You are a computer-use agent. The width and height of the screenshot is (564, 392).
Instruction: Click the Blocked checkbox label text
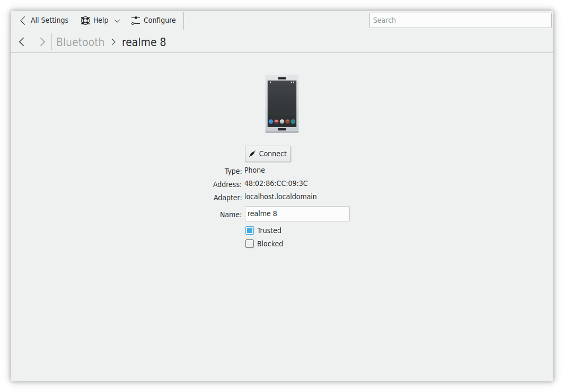[270, 244]
